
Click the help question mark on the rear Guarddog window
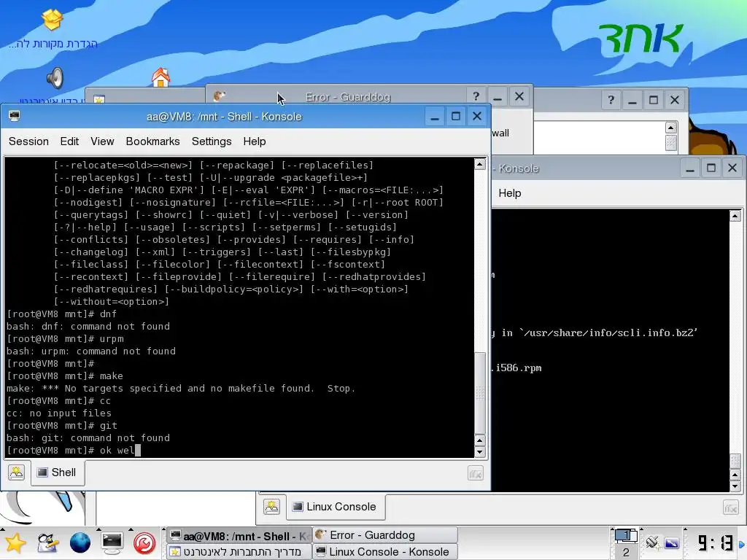tap(611, 100)
